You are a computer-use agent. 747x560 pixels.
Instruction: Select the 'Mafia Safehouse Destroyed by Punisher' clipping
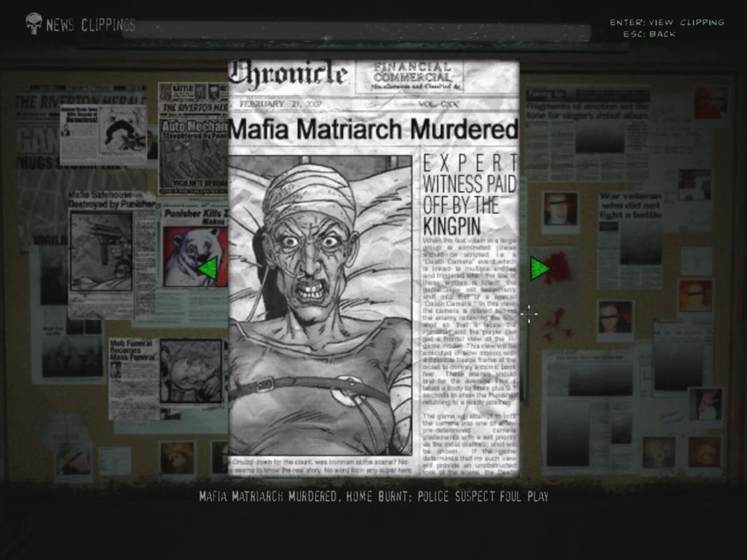pyautogui.click(x=111, y=255)
